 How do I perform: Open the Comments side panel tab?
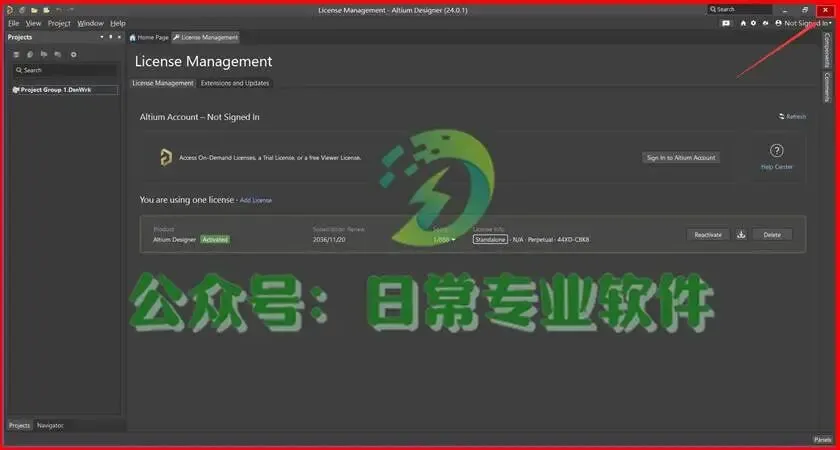click(x=827, y=87)
